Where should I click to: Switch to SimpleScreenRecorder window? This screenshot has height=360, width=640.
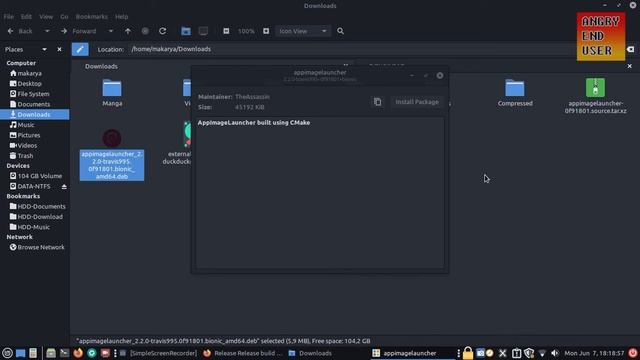[159, 353]
